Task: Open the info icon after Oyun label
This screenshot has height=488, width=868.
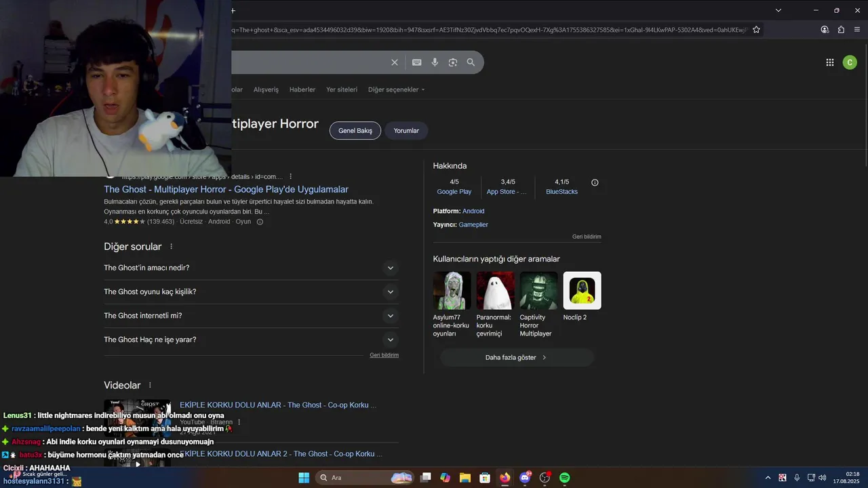Action: tap(260, 222)
